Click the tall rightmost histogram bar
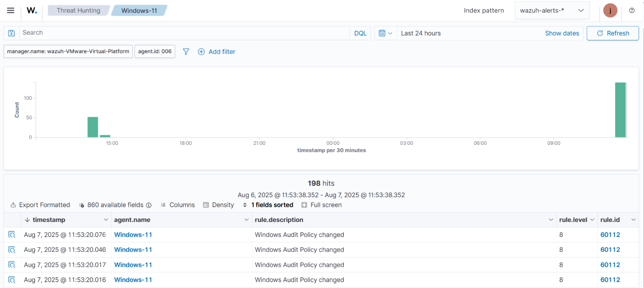Screen dimensions: 644x288 [620, 110]
